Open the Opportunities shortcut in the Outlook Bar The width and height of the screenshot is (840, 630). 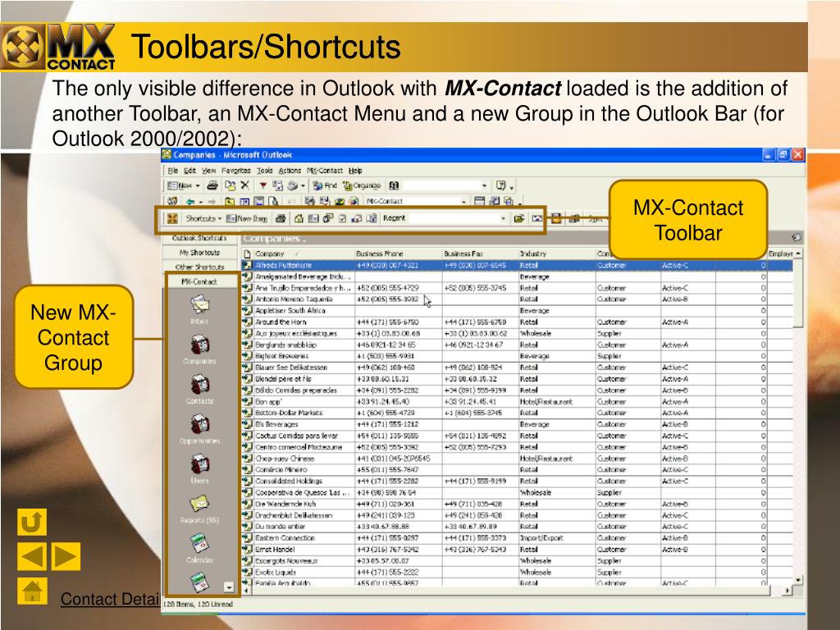(x=200, y=429)
